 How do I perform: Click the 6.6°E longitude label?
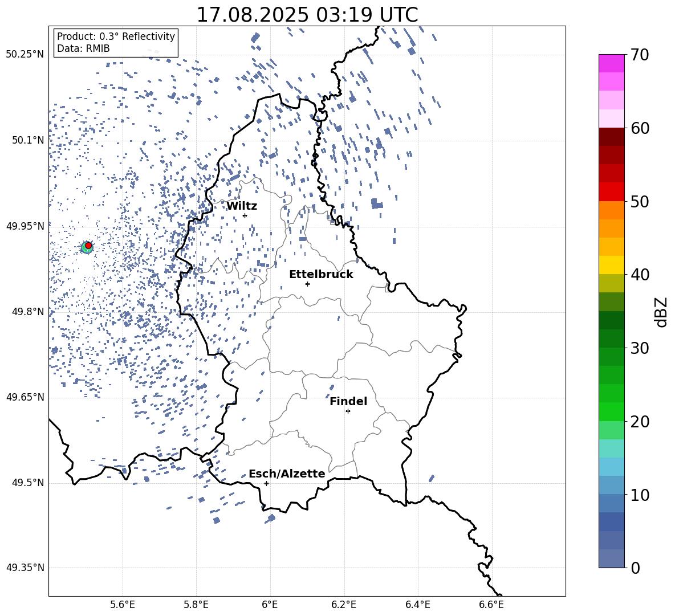(x=491, y=605)
